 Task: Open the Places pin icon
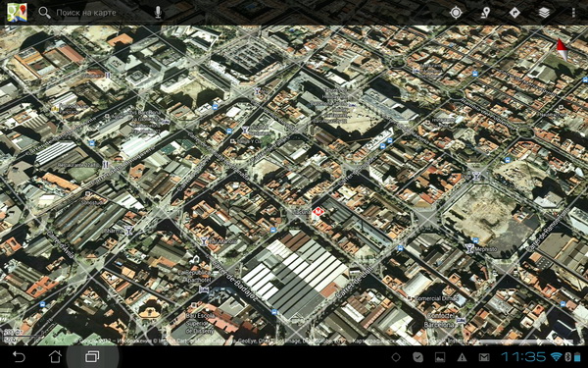click(486, 13)
